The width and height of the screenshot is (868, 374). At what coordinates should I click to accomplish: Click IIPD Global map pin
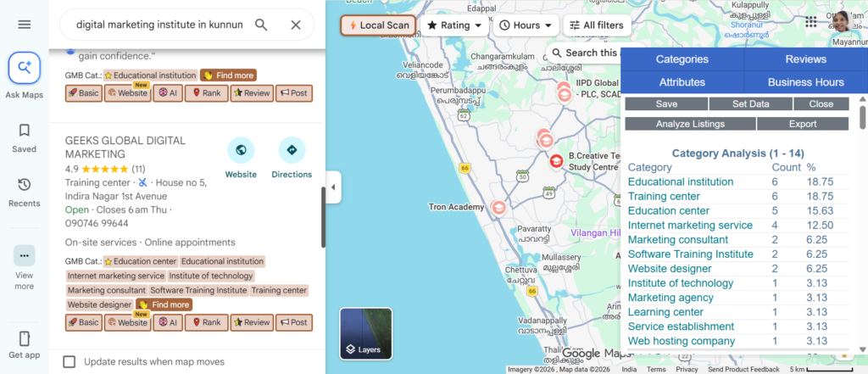click(x=564, y=93)
